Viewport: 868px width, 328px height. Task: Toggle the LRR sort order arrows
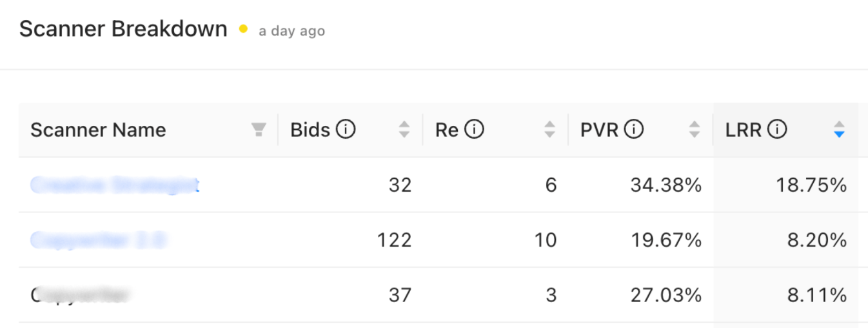[839, 130]
